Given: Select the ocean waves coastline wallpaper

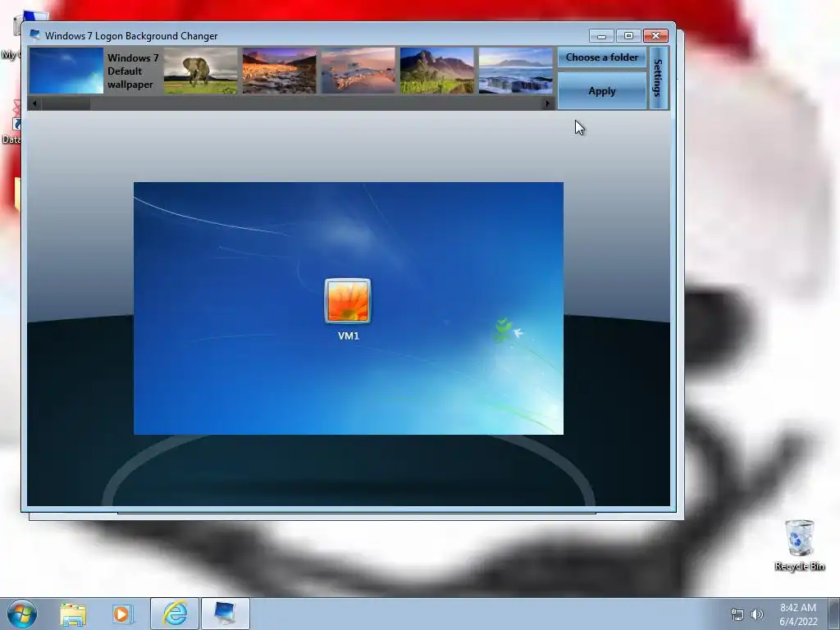Looking at the screenshot, I should 515,71.
